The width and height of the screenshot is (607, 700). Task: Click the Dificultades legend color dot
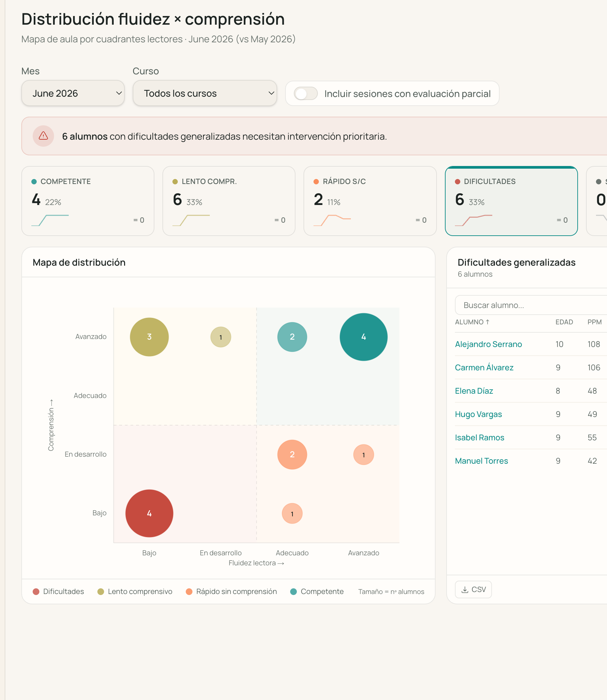click(36, 591)
